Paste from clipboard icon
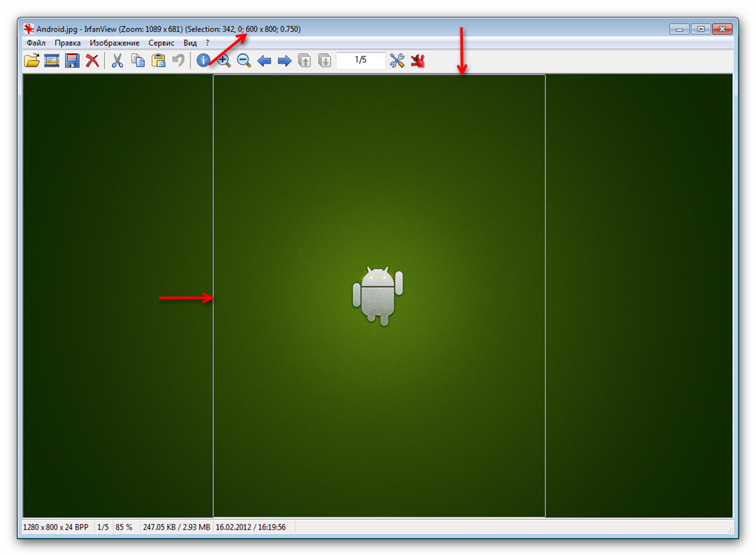Screen dimensions: 756x556 158,61
